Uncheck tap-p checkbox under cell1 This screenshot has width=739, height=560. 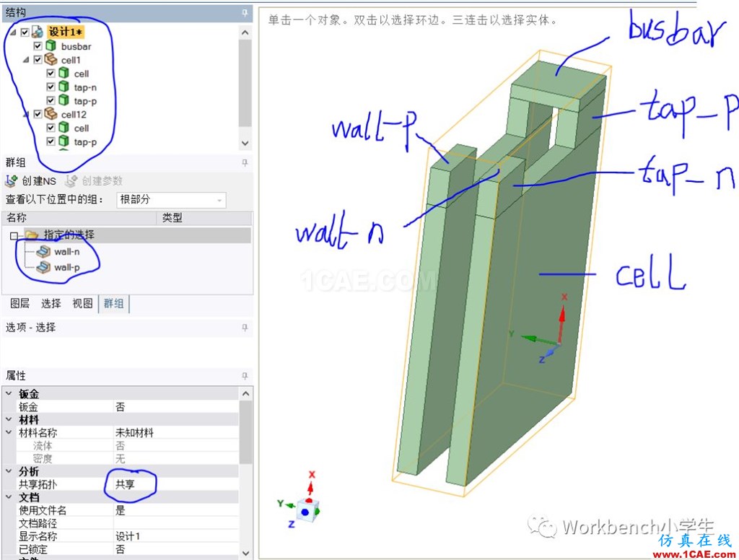[x=51, y=101]
